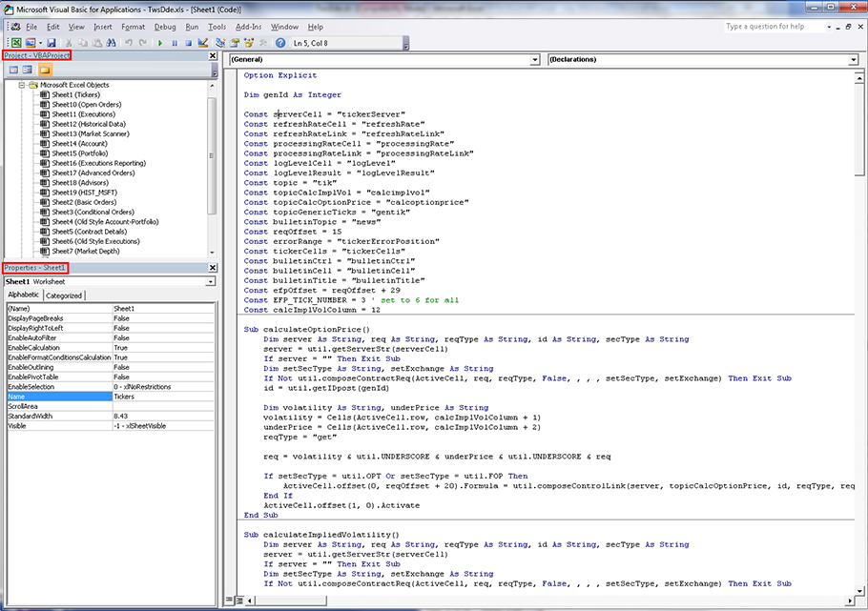
Task: Click the Insert UserForm toolbar icon
Action: coord(30,43)
